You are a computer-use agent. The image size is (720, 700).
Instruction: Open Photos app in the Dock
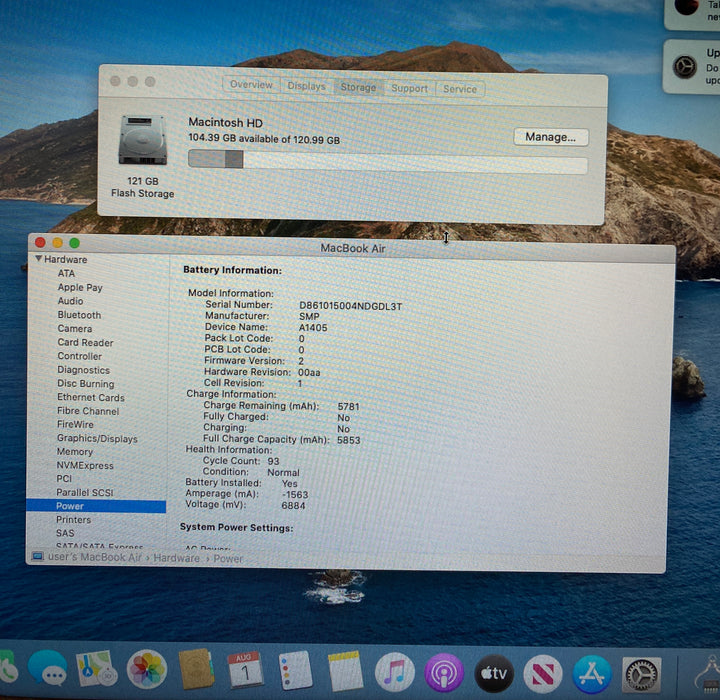[x=146, y=669]
